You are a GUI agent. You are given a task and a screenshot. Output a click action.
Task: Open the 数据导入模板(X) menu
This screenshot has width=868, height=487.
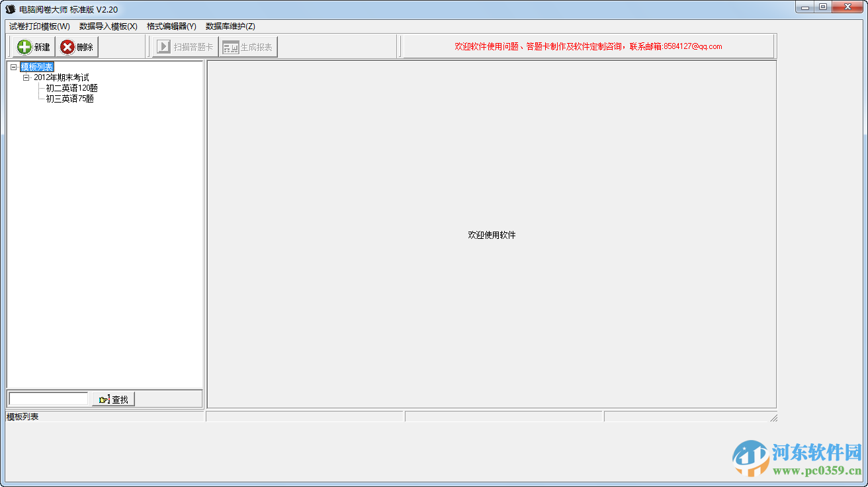point(108,26)
